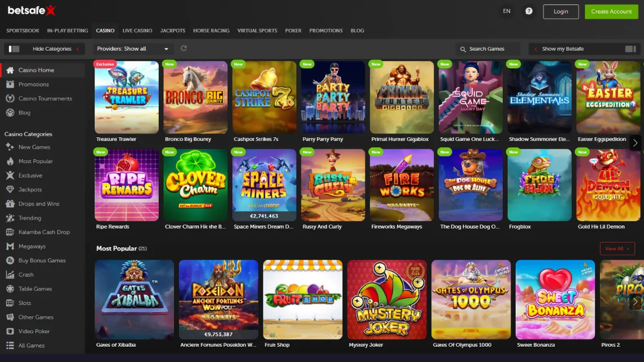Open the Ancient Fortunes Poseidon game
The image size is (644, 362).
pyautogui.click(x=219, y=300)
